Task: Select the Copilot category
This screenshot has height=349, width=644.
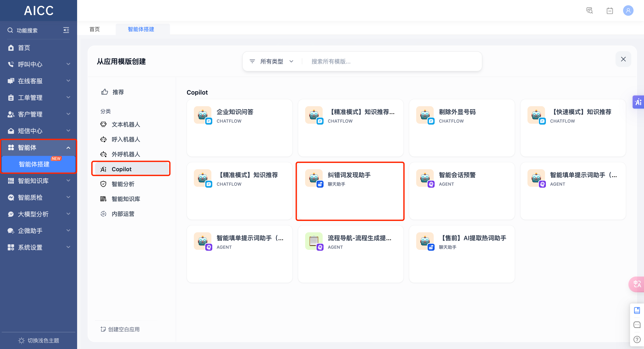Action: [x=132, y=169]
